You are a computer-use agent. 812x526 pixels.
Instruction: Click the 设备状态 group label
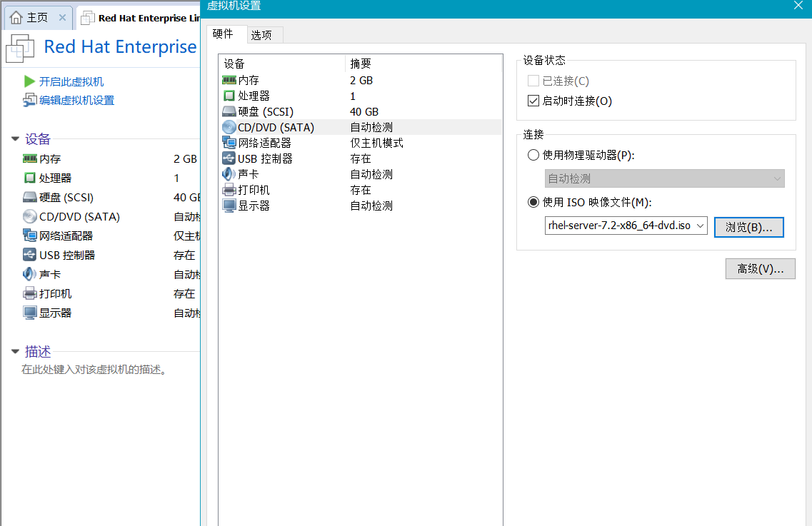pyautogui.click(x=543, y=60)
